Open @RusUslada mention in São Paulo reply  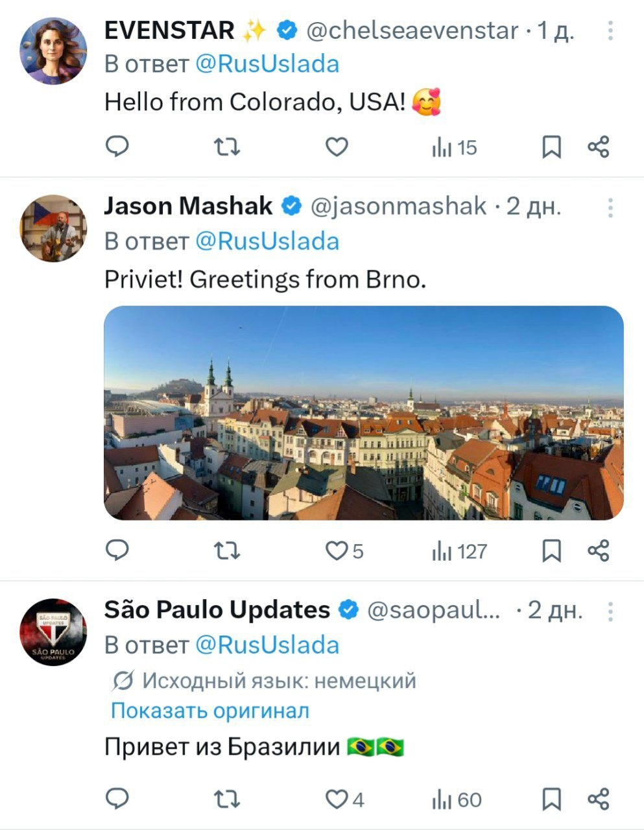267,645
